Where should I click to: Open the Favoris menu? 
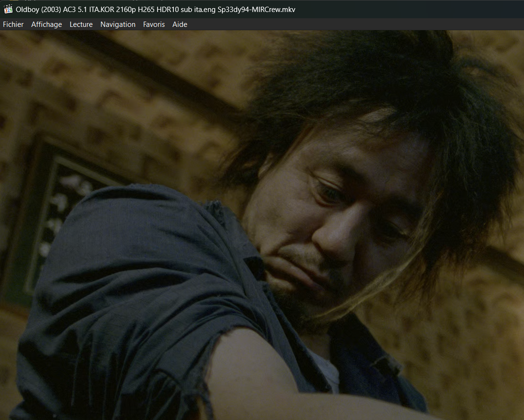[x=154, y=24]
